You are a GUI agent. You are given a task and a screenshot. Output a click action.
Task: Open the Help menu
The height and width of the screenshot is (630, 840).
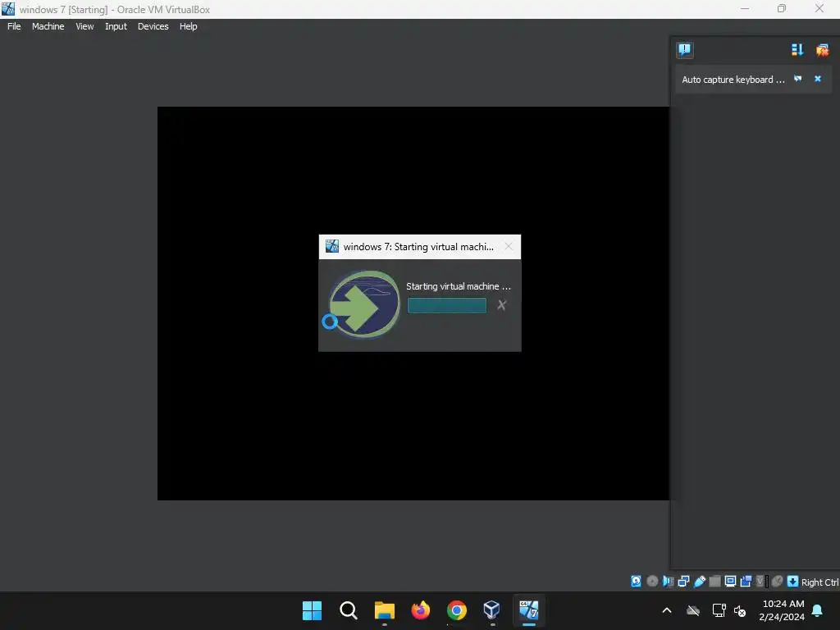point(188,26)
